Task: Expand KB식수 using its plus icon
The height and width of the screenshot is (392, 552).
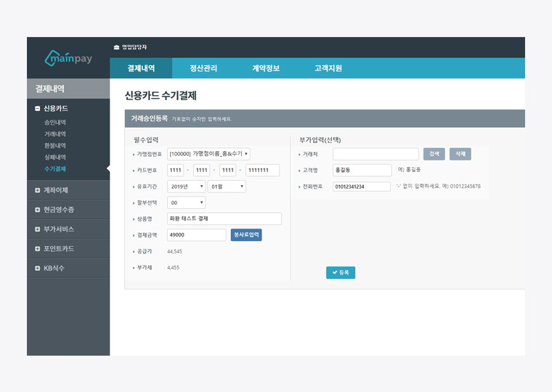Action: click(38, 269)
